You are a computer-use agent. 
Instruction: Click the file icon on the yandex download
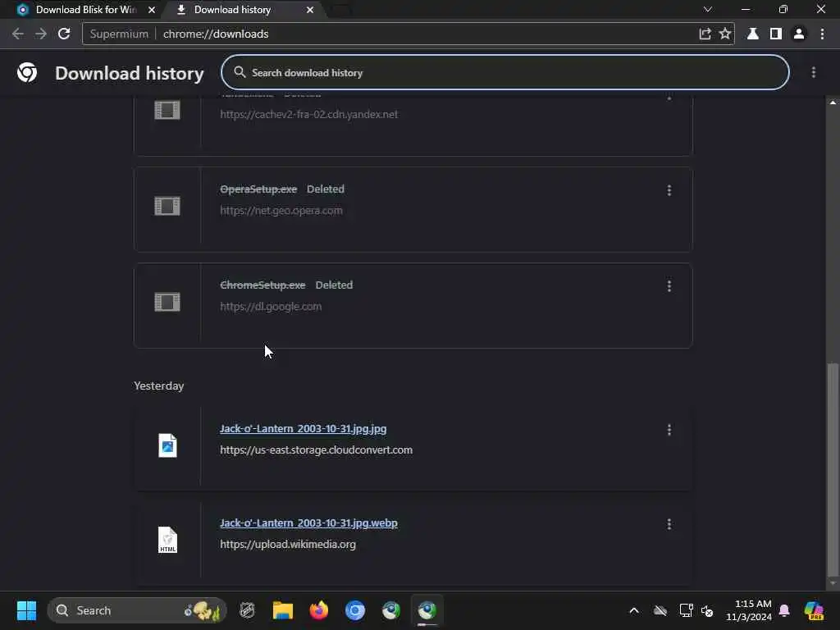click(167, 110)
